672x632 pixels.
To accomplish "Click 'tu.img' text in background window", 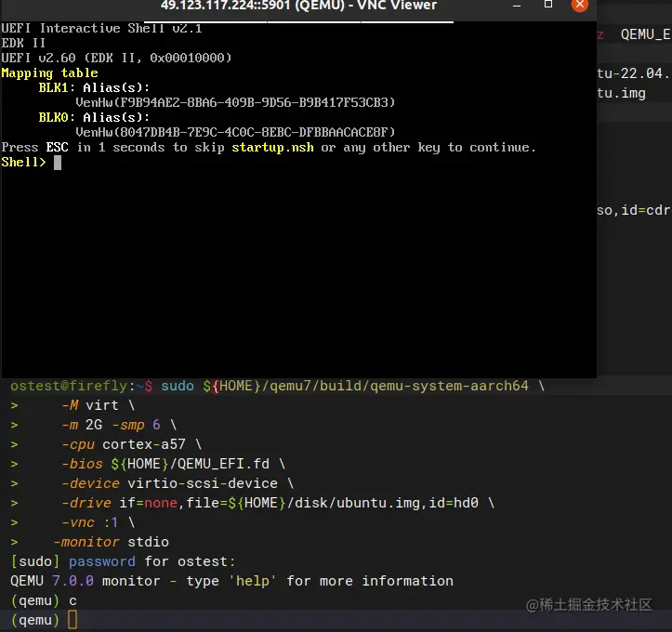I will [622, 93].
